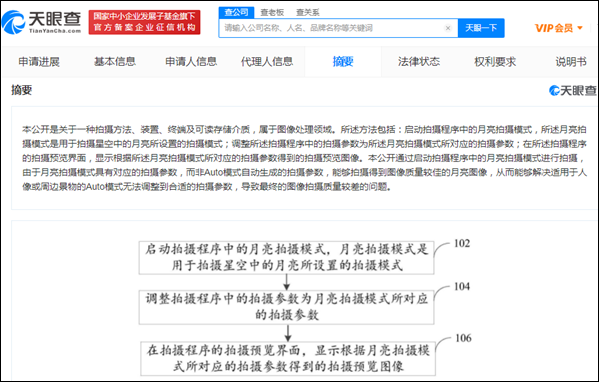The height and width of the screenshot is (383, 599).
Task: Open the 摘要 tab
Action: (343, 61)
